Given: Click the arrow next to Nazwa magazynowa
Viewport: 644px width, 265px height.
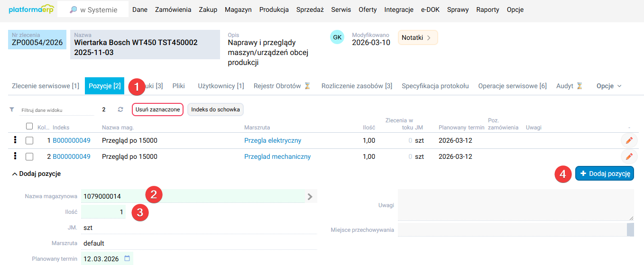Looking at the screenshot, I should (310, 196).
